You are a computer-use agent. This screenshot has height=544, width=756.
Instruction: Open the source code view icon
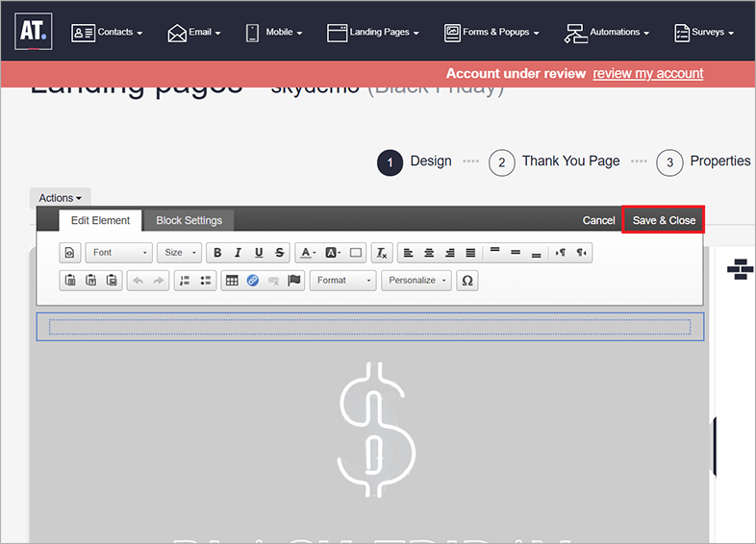[x=70, y=253]
